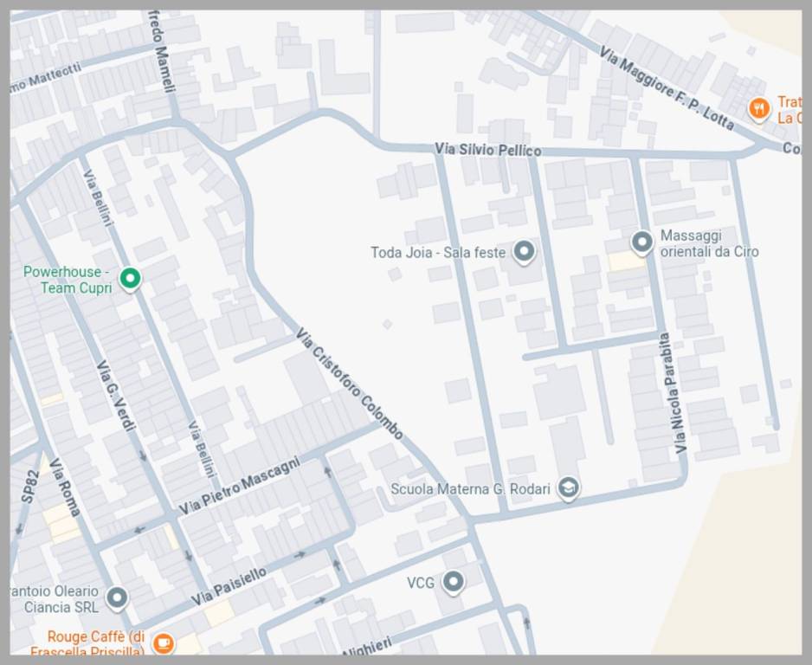The width and height of the screenshot is (812, 665).
Task: Select the Via Cristoforo Colombo street name
Action: (349, 383)
